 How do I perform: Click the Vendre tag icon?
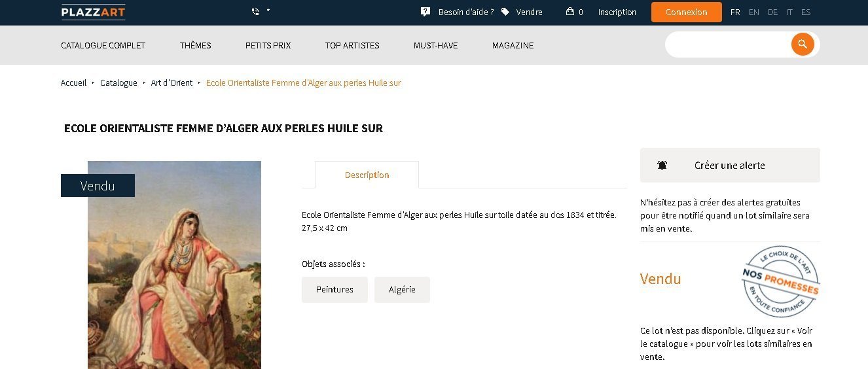coord(505,12)
